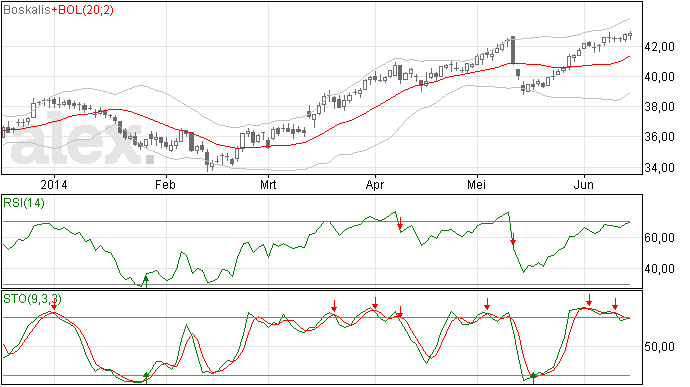Viewport: 690px width, 387px height.
Task: Click the RSI red sell arrow in April
Action: click(x=400, y=223)
